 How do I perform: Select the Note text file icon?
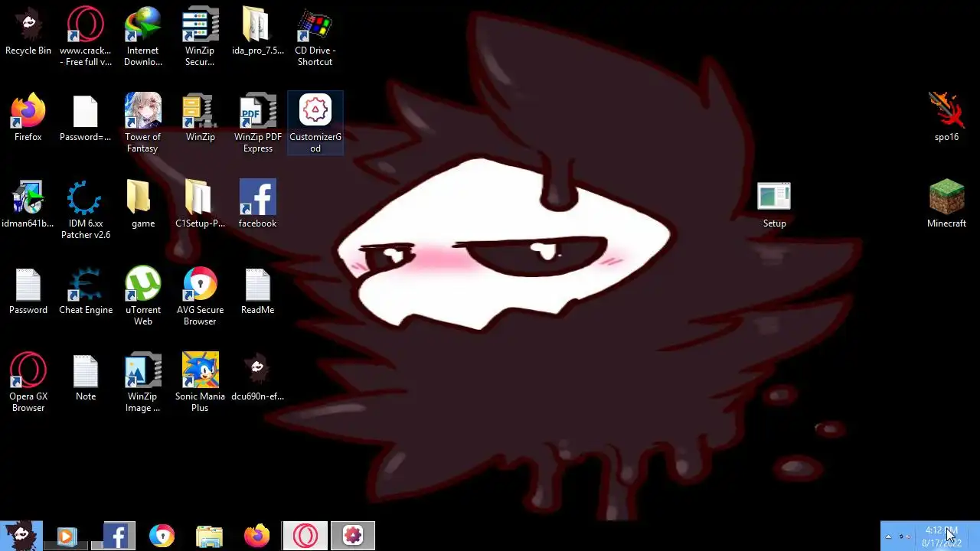tap(86, 377)
